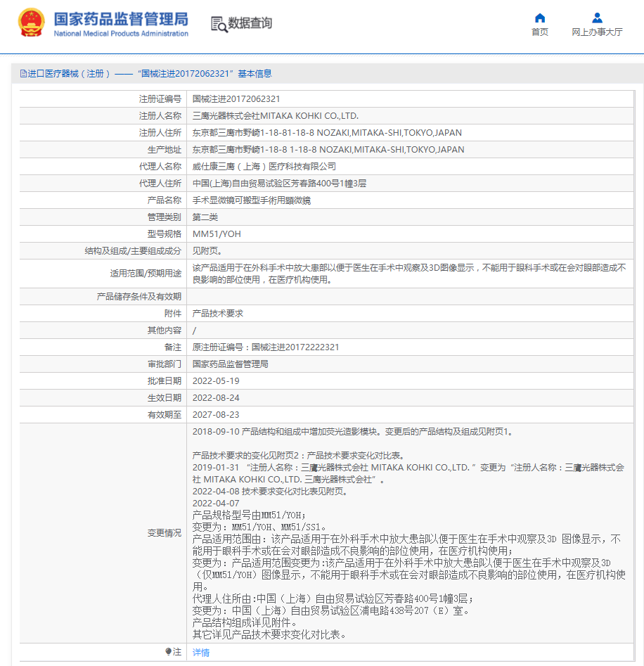Click the 附件 row label
Viewport: 644px width, 666px height.
[x=173, y=314]
